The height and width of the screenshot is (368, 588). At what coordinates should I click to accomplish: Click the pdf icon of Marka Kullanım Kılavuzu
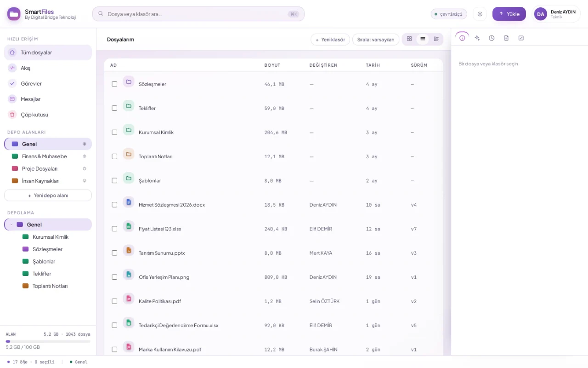click(x=129, y=347)
